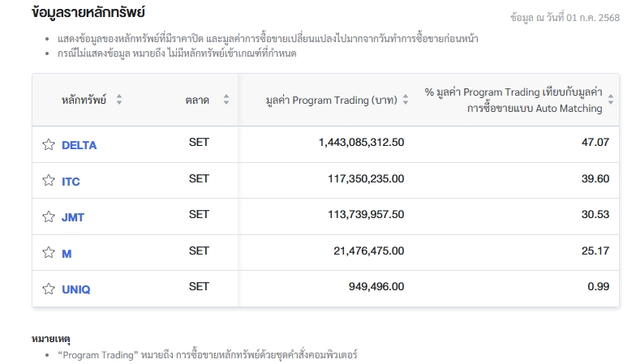Add M to favorites via star
The height and width of the screenshot is (364, 640).
point(48,253)
